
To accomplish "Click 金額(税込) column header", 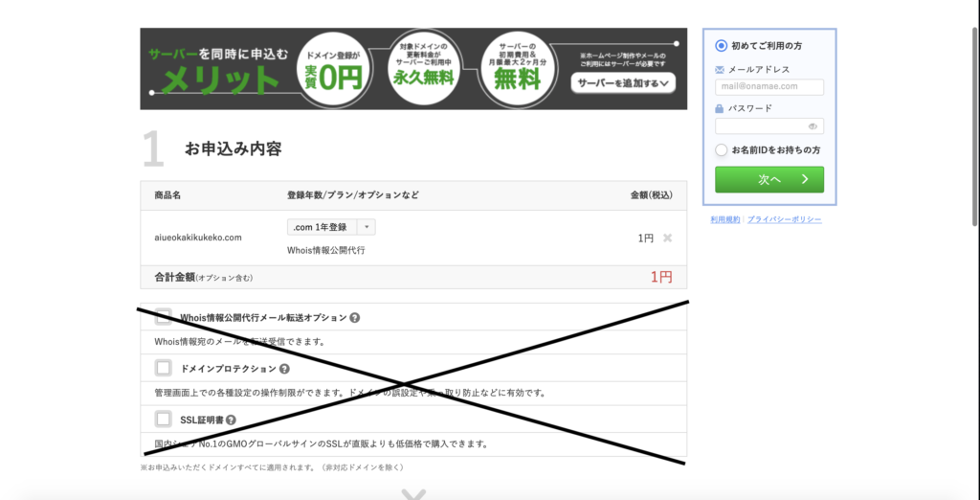I will coord(651,195).
